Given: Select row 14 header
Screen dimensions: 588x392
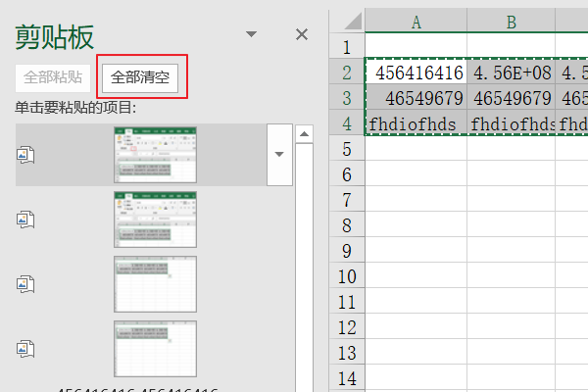Looking at the screenshot, I should (x=347, y=377).
